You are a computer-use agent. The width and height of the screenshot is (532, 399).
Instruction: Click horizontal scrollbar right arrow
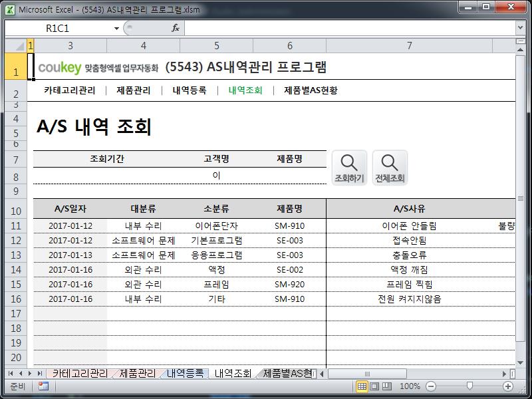pos(505,374)
